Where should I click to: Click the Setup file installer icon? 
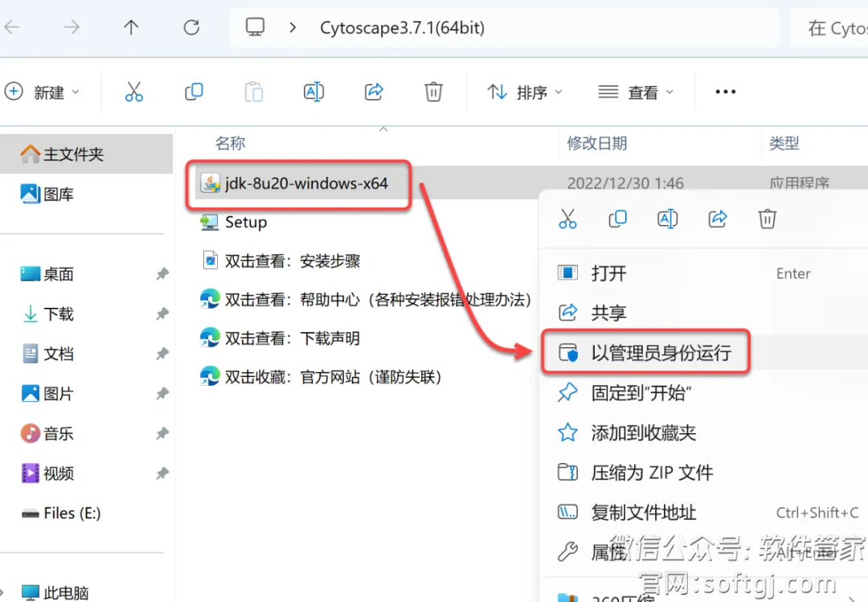point(210,222)
